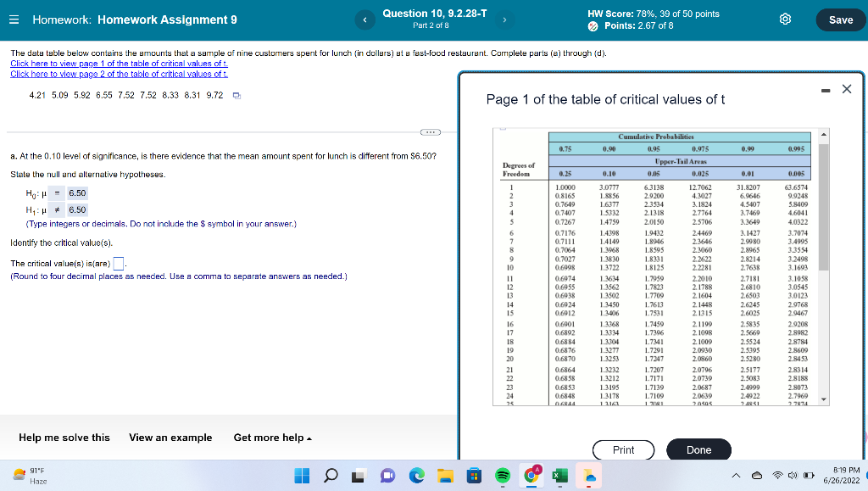Open Excel from the taskbar
The height and width of the screenshot is (491, 868).
[559, 476]
